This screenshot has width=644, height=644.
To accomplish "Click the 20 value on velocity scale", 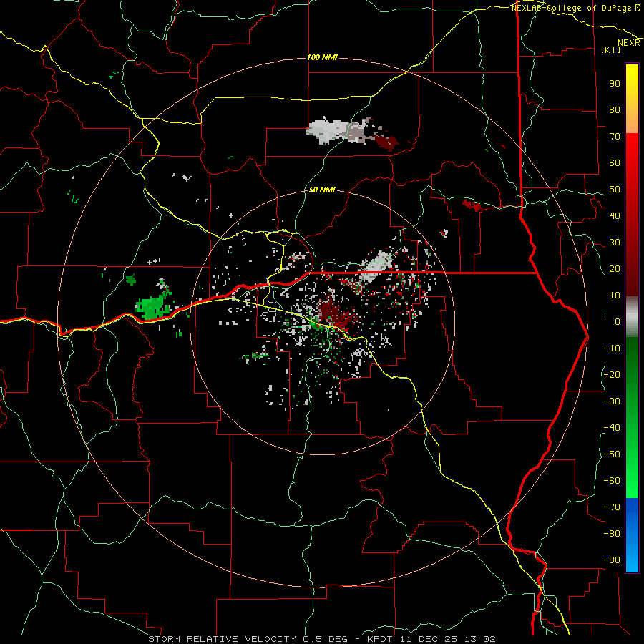I will (615, 269).
